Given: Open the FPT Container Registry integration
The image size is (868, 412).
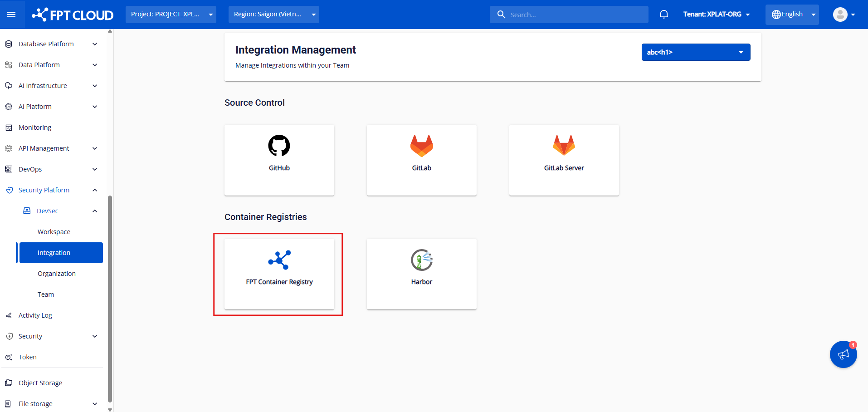Looking at the screenshot, I should pyautogui.click(x=279, y=274).
